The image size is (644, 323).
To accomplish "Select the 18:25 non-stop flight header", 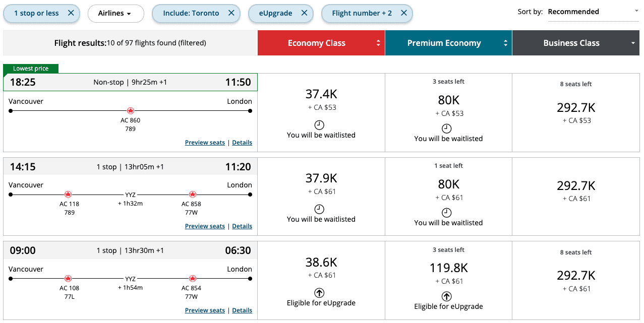I will click(130, 82).
